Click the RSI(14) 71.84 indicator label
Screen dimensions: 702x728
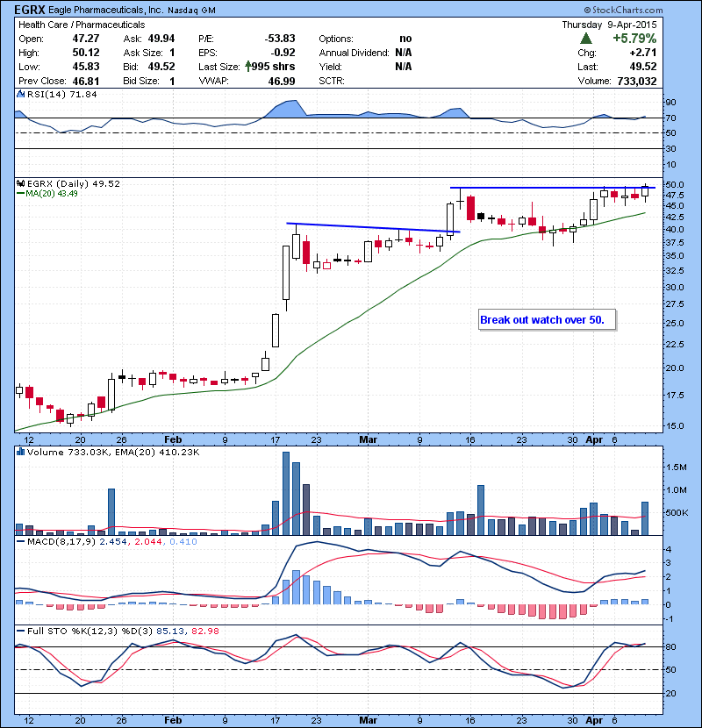(x=61, y=94)
